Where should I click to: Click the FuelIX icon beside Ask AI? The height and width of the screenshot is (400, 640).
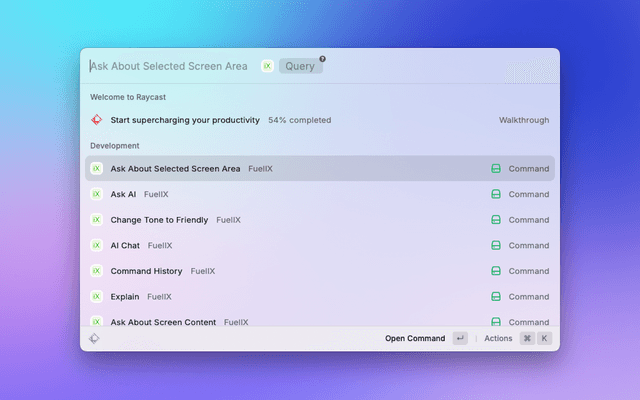coord(97,194)
